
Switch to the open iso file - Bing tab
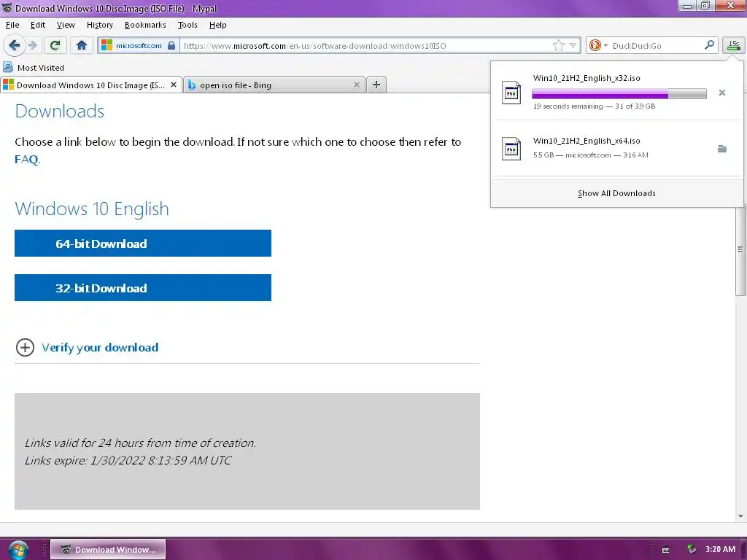pyautogui.click(x=274, y=85)
